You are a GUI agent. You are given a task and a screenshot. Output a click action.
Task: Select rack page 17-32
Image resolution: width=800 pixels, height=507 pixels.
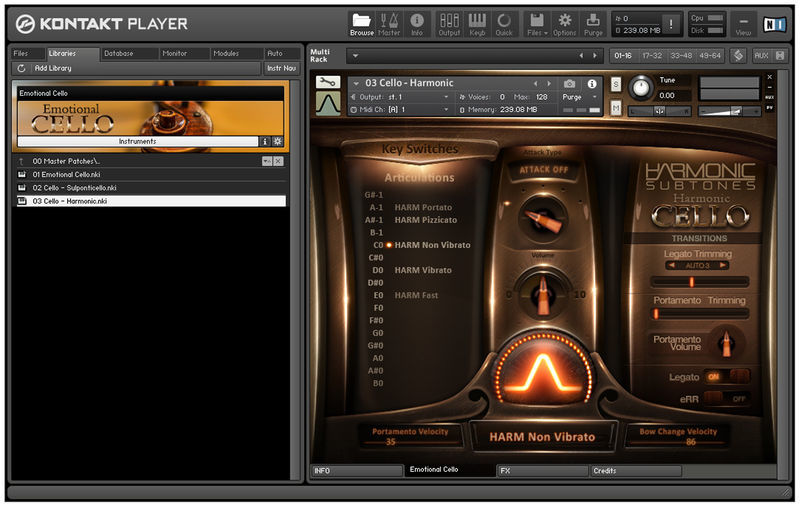652,56
